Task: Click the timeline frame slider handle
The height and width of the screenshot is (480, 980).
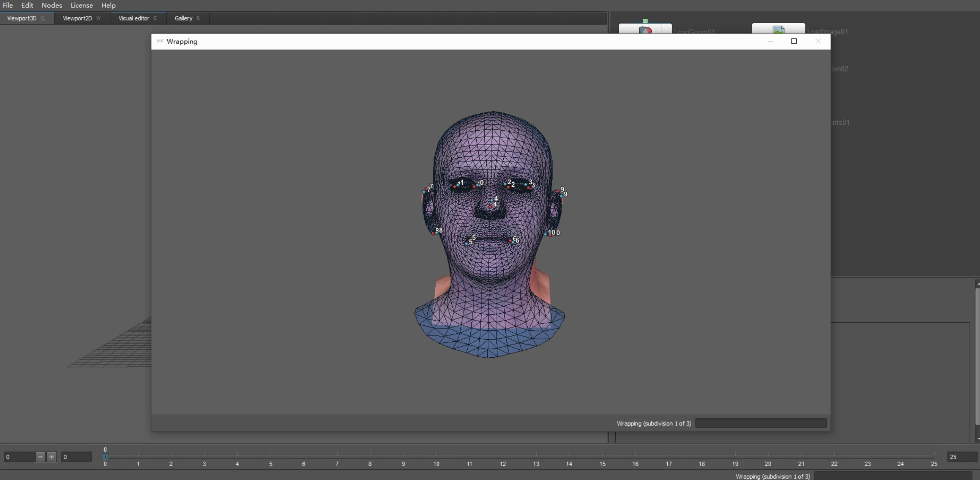Action: click(x=105, y=456)
